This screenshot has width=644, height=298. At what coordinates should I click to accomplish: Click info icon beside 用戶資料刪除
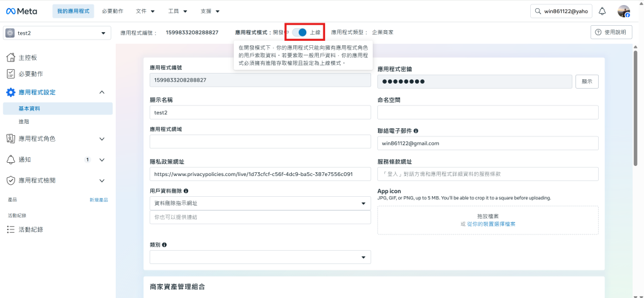pyautogui.click(x=186, y=191)
